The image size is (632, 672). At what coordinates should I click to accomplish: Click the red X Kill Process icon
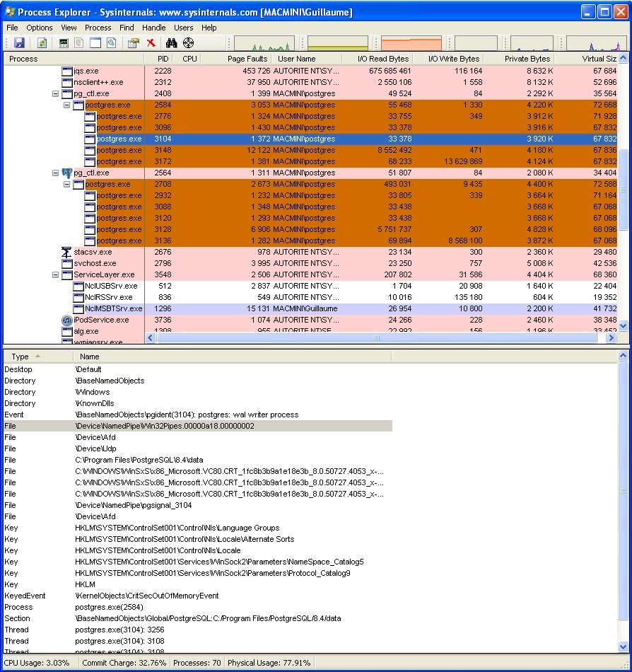151,43
